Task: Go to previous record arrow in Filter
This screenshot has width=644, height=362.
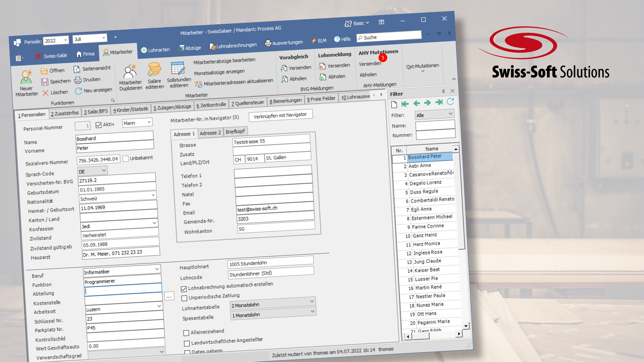Action: 416,103
